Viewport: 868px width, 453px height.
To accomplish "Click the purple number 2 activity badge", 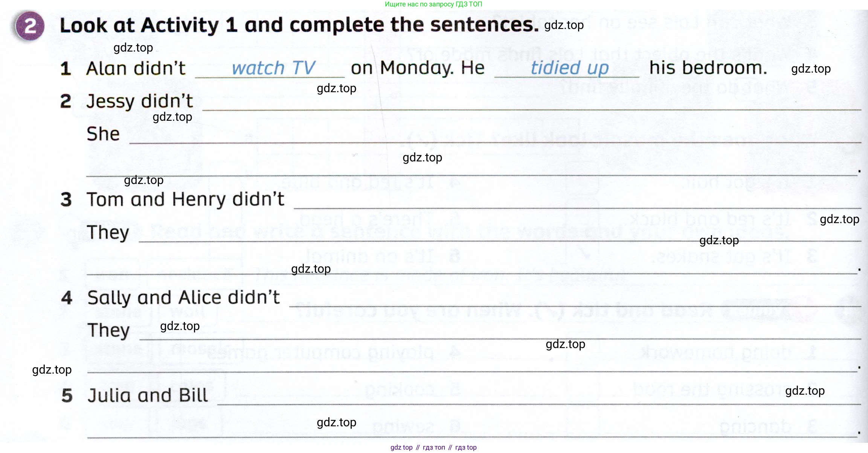I will point(29,26).
